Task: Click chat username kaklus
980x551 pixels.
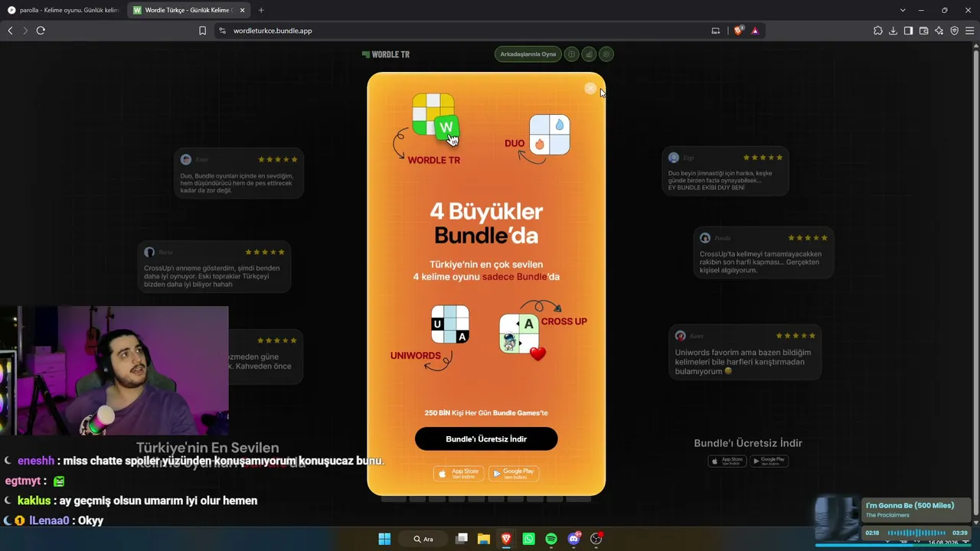Action: click(x=34, y=500)
